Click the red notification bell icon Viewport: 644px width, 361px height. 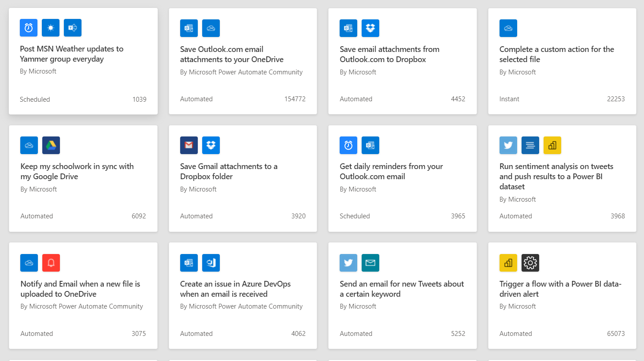[x=51, y=263]
